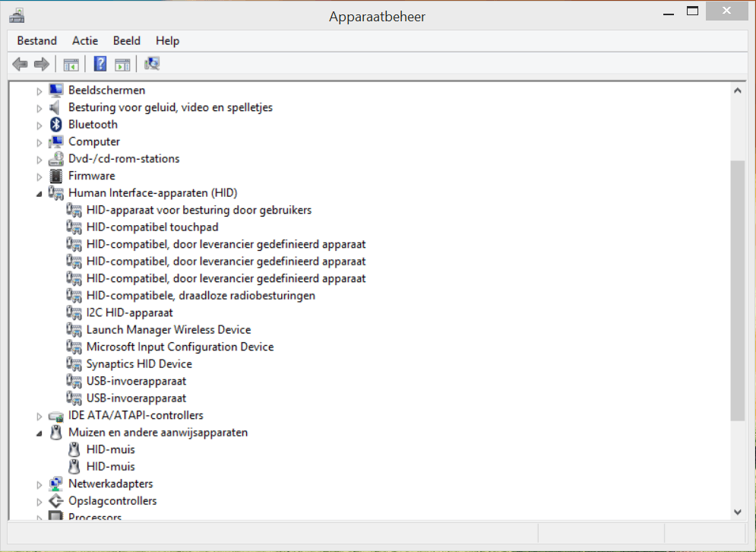Open the Beeld menu
The width and height of the screenshot is (756, 552).
(x=127, y=40)
